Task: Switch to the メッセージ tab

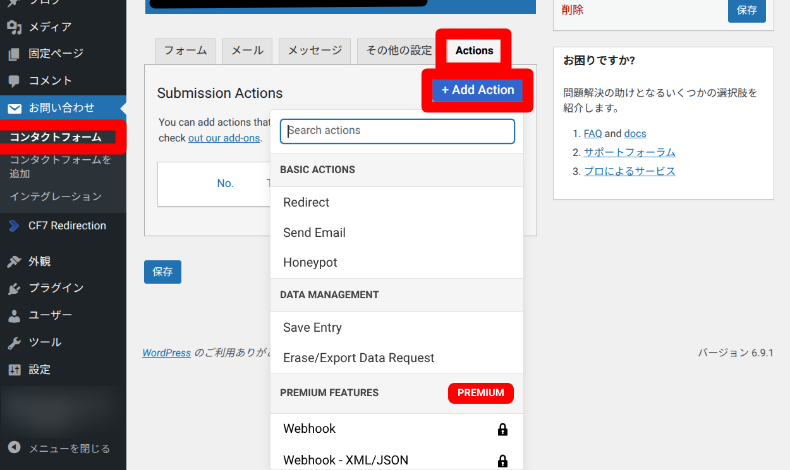Action: [315, 51]
